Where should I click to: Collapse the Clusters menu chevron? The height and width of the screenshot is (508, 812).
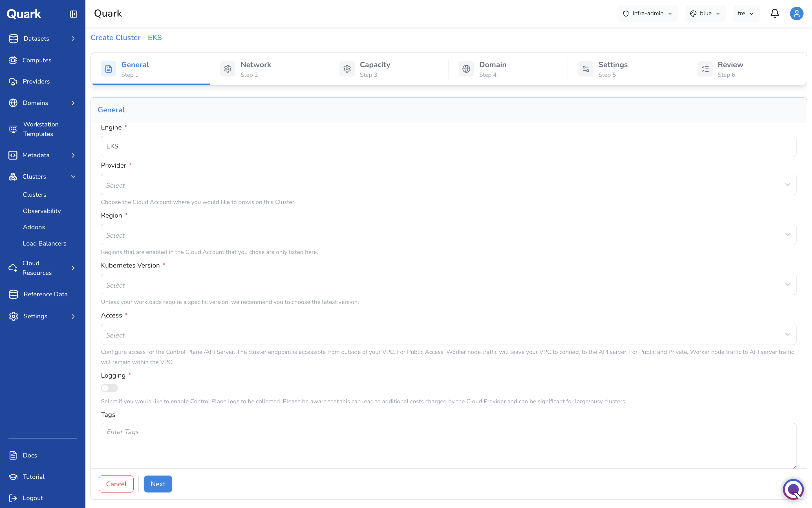(73, 177)
